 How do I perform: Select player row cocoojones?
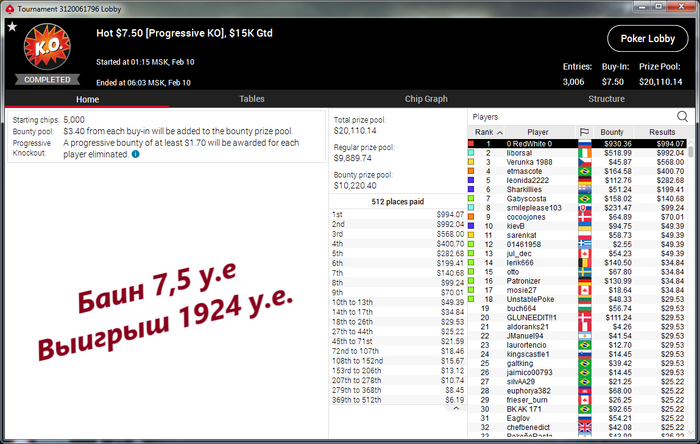(577, 217)
